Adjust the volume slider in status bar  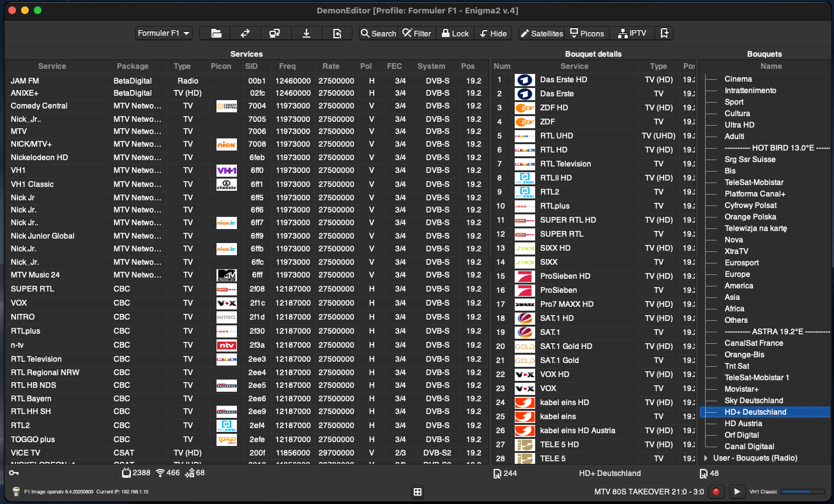coord(802,492)
